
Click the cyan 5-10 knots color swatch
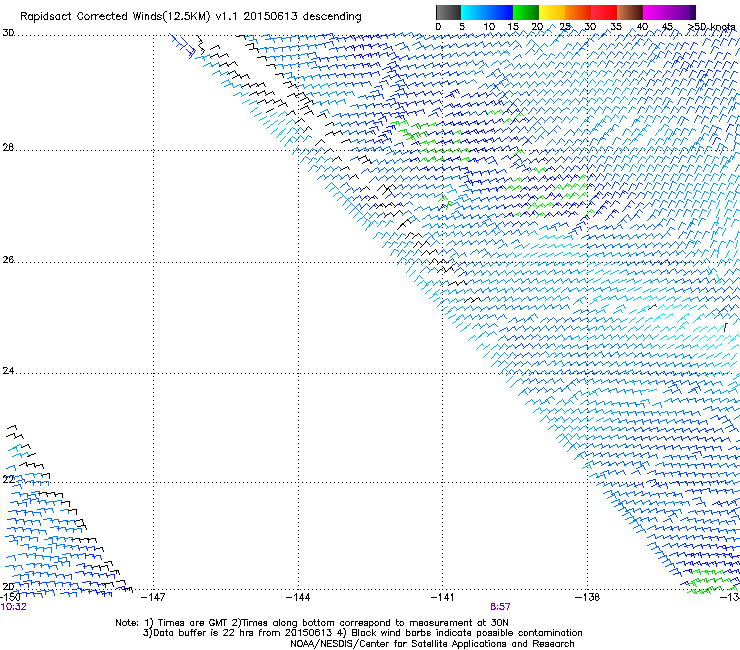pos(474,12)
